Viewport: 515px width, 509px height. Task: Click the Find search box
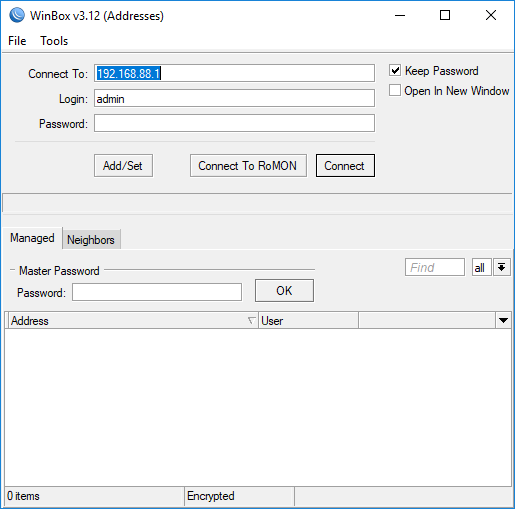[x=435, y=267]
